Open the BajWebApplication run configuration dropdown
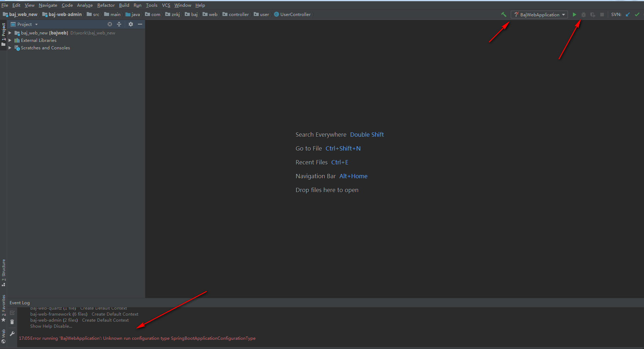This screenshot has width=644, height=349. (x=564, y=15)
